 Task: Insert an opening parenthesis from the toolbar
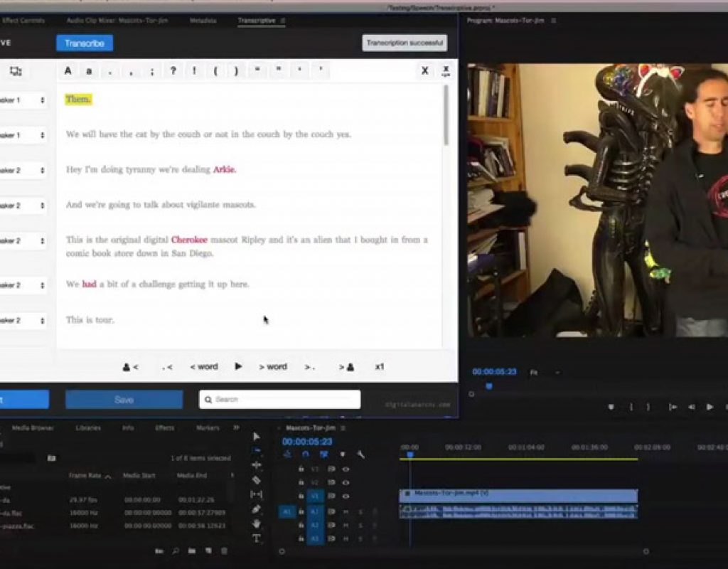pyautogui.click(x=215, y=70)
